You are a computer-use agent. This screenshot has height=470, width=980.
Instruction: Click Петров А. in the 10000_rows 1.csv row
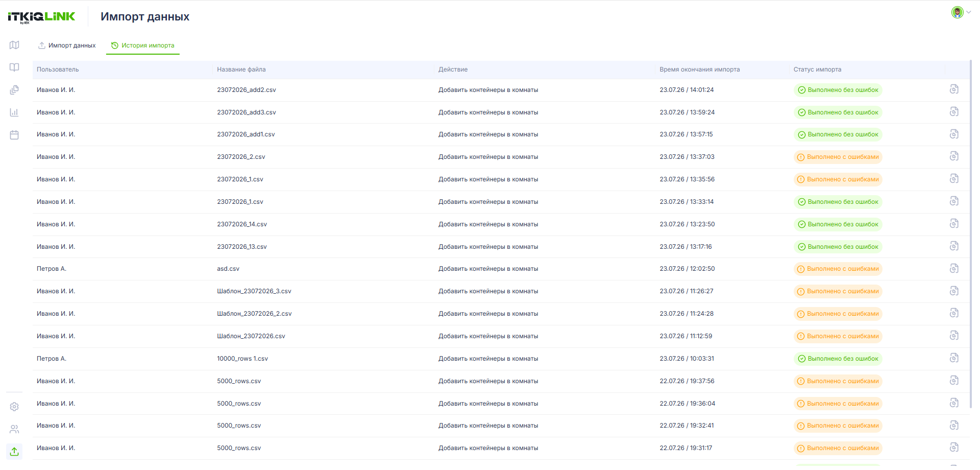pyautogui.click(x=52, y=359)
